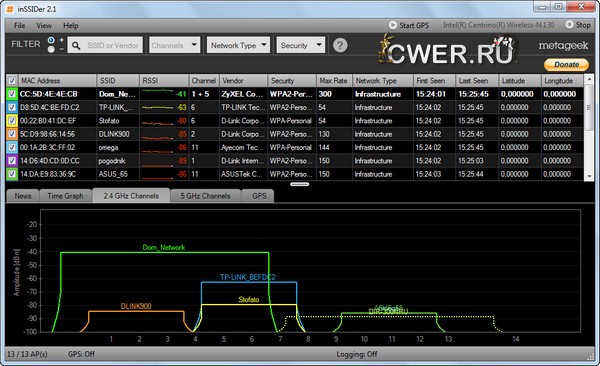This screenshot has width=600, height=366.
Task: Click the metageek logo
Action: tap(563, 46)
